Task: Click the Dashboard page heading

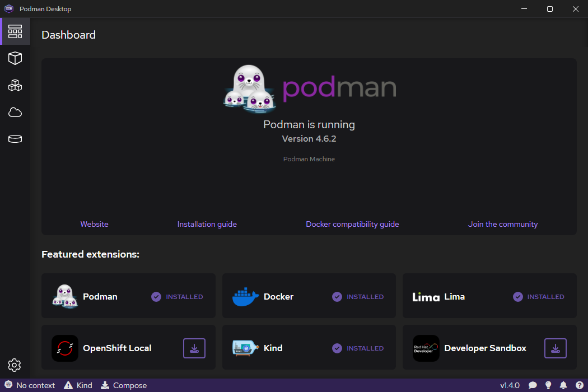Action: [69, 35]
